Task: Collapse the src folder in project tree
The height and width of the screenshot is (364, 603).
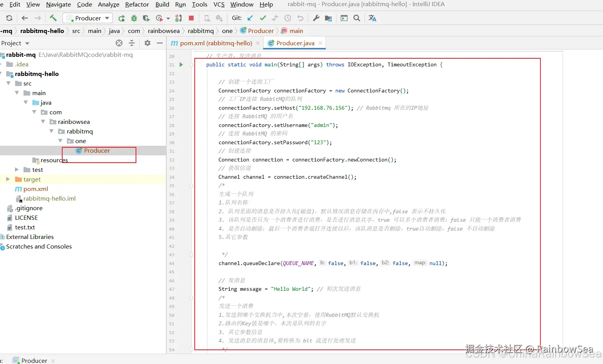Action: pyautogui.click(x=8, y=83)
